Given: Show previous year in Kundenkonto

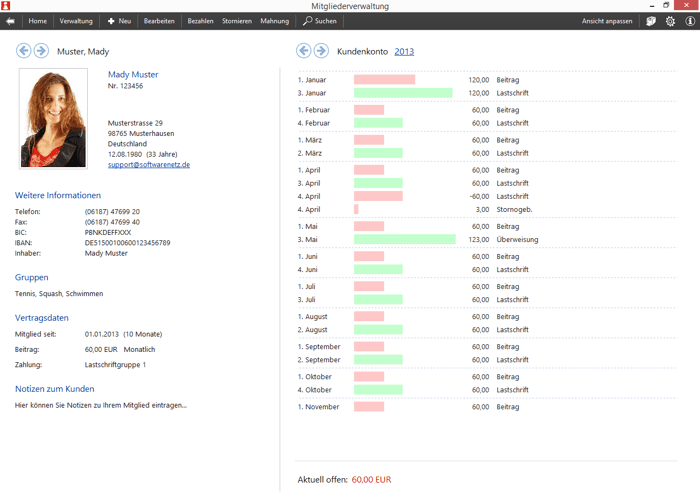Looking at the screenshot, I should click(304, 51).
